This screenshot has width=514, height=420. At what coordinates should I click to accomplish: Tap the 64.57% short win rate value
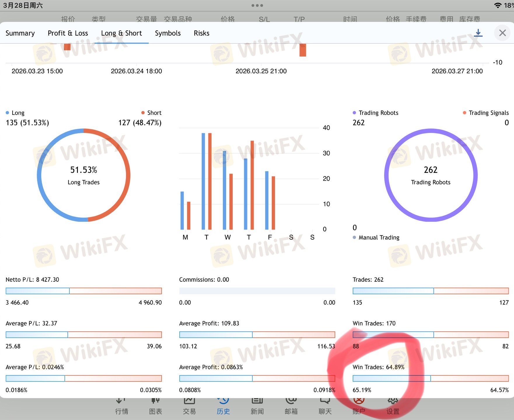[x=499, y=390]
